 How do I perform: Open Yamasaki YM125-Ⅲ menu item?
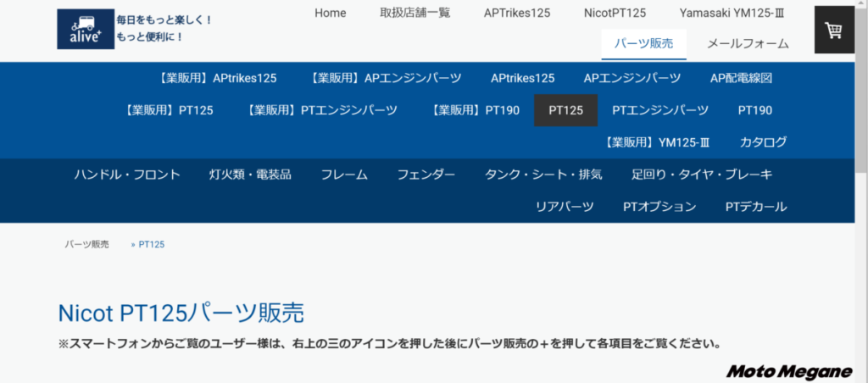pos(734,13)
